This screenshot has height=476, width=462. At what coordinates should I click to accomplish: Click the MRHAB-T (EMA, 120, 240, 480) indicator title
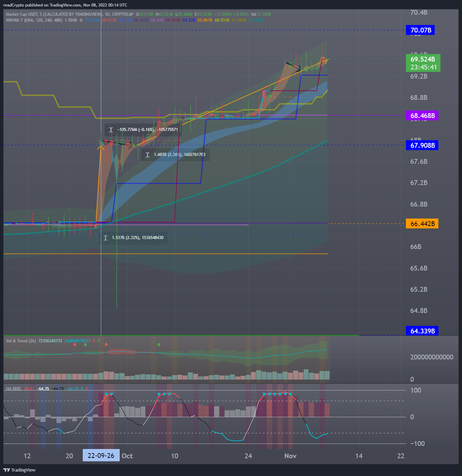pos(34,20)
